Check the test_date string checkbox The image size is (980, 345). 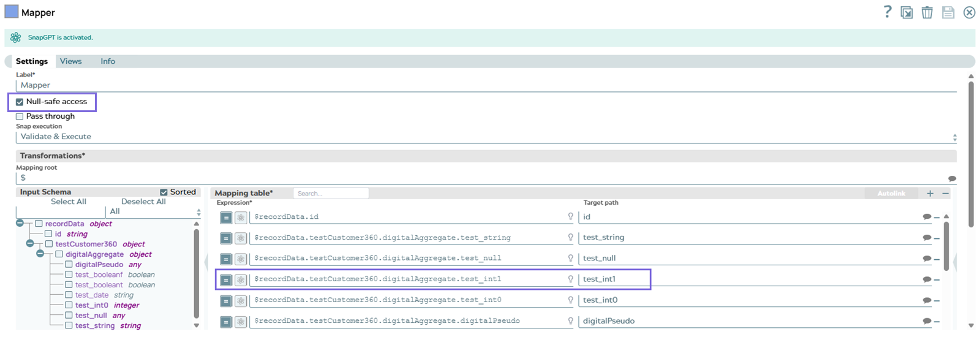tap(69, 295)
